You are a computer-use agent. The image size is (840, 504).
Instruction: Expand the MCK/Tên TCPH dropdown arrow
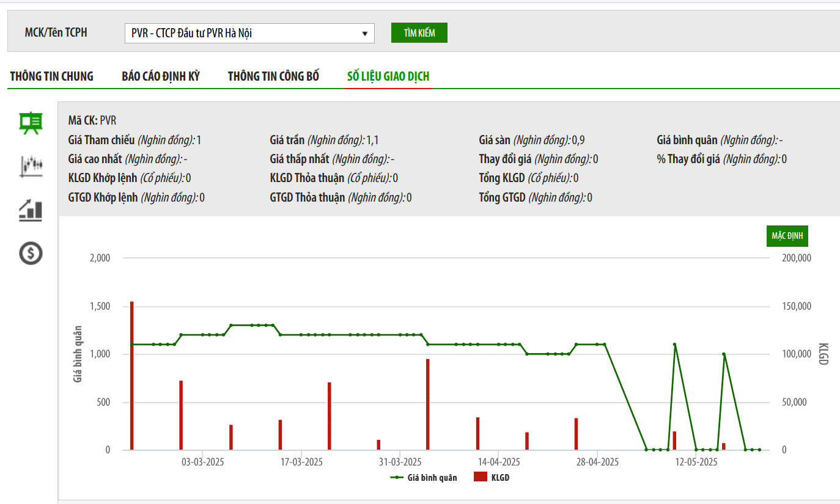point(364,34)
